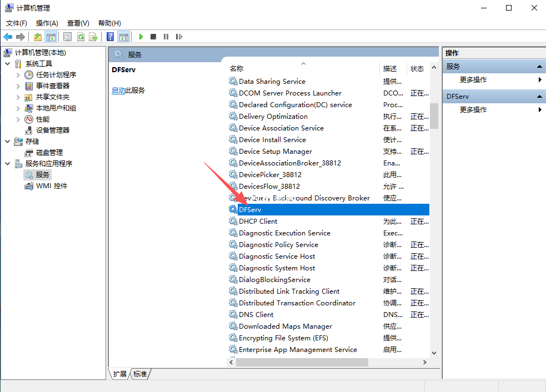
Task: Expand the 任务计划程序 tree node
Action: [x=18, y=75]
